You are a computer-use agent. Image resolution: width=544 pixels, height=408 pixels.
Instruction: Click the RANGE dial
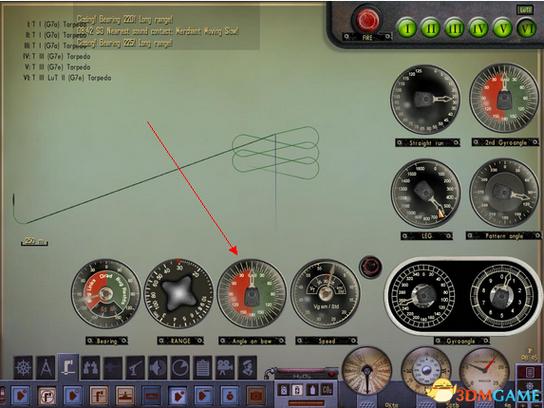click(179, 293)
